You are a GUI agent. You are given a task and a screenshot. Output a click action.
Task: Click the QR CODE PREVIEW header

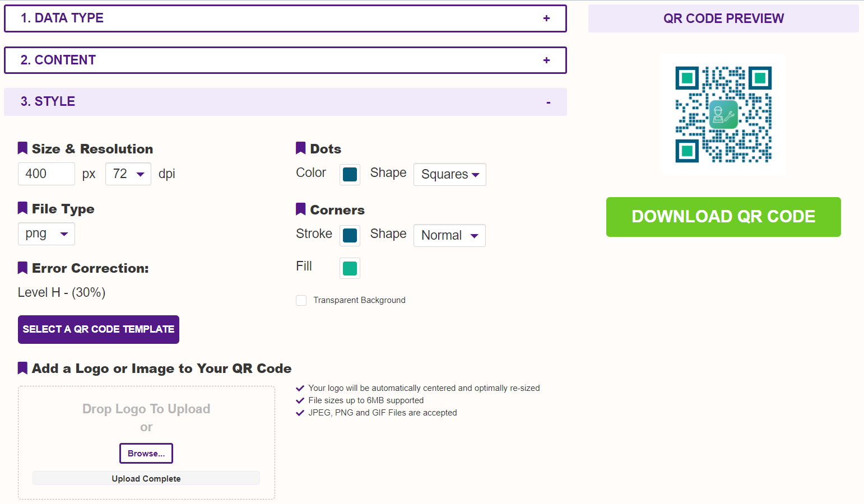coord(723,18)
